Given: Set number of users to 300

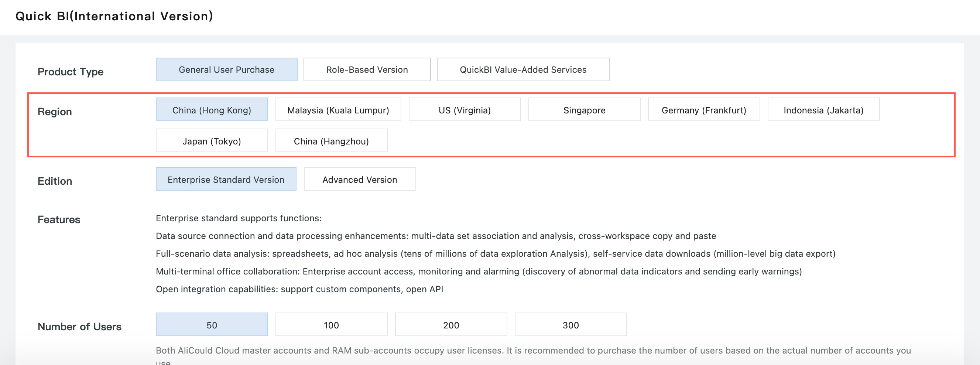Looking at the screenshot, I should point(570,325).
